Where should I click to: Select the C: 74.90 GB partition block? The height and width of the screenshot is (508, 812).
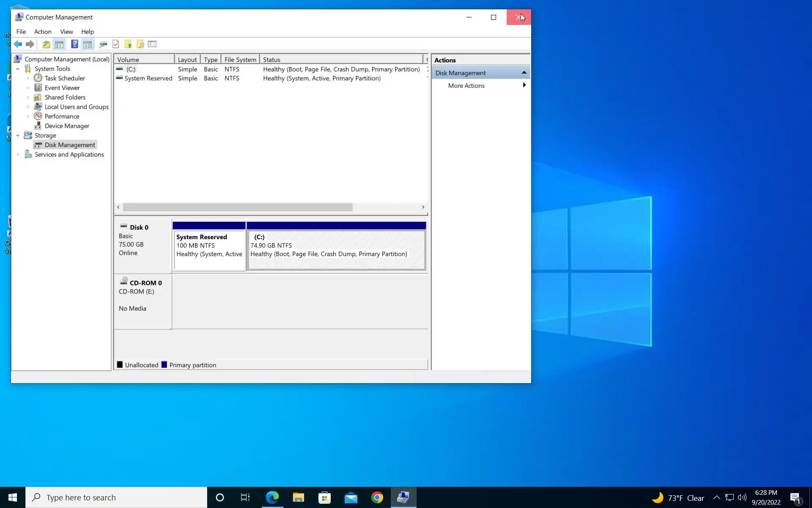coord(336,250)
